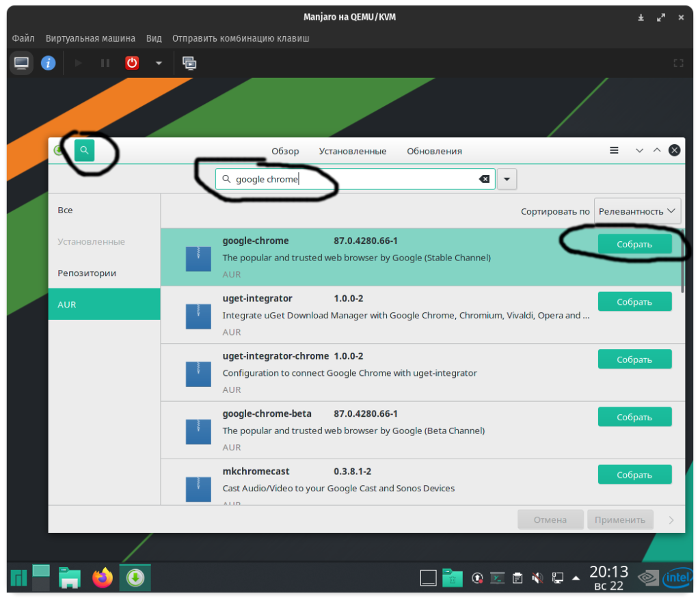The width and height of the screenshot is (700, 600).
Task: Toggle VM fullscreen mode icon
Action: [678, 63]
